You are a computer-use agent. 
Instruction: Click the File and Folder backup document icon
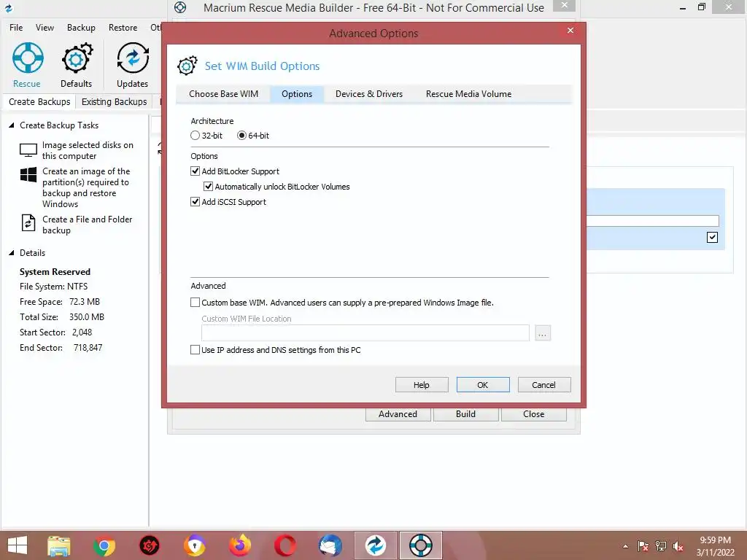pyautogui.click(x=28, y=223)
